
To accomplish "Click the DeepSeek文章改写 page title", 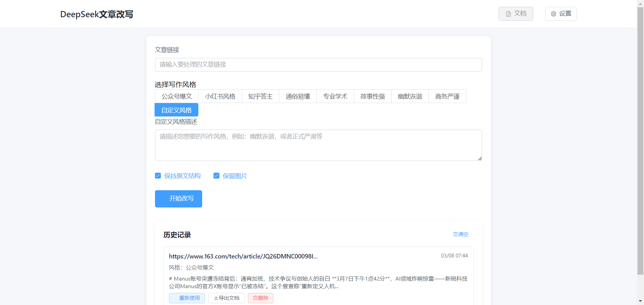I will pos(97,14).
